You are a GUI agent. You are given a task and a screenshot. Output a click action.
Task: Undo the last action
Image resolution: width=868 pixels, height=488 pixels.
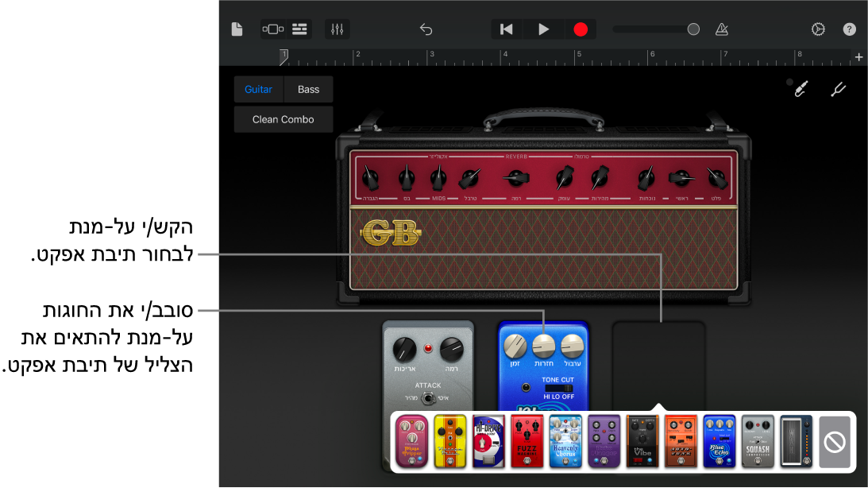pyautogui.click(x=426, y=29)
